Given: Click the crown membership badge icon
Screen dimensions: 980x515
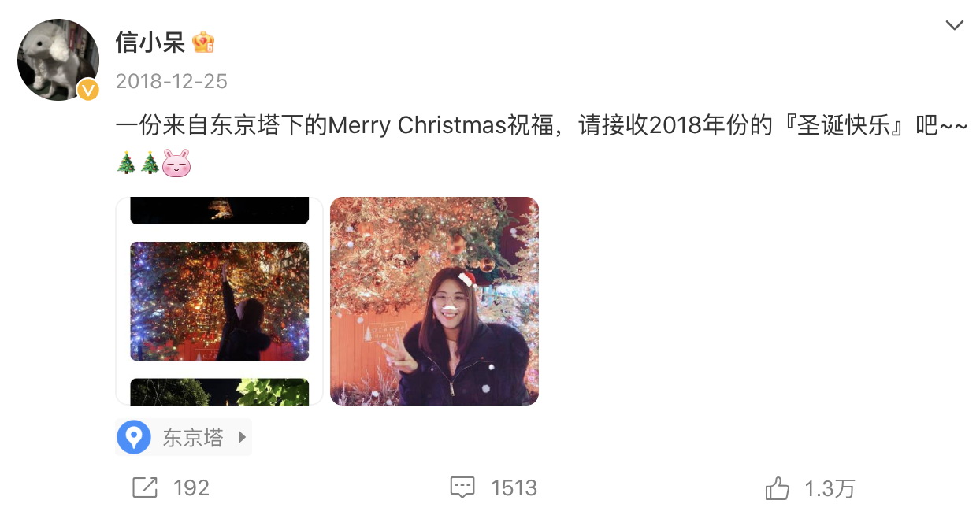Looking at the screenshot, I should coord(203,43).
